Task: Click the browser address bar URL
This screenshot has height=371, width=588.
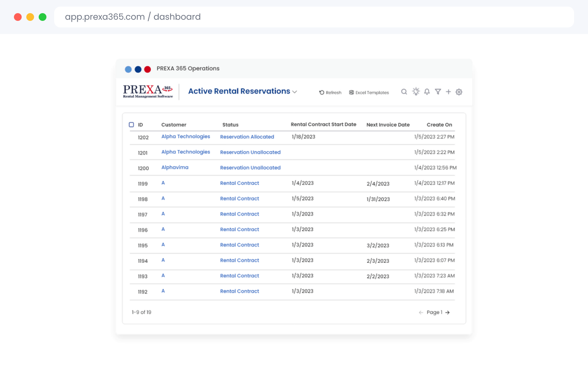Action: [133, 17]
